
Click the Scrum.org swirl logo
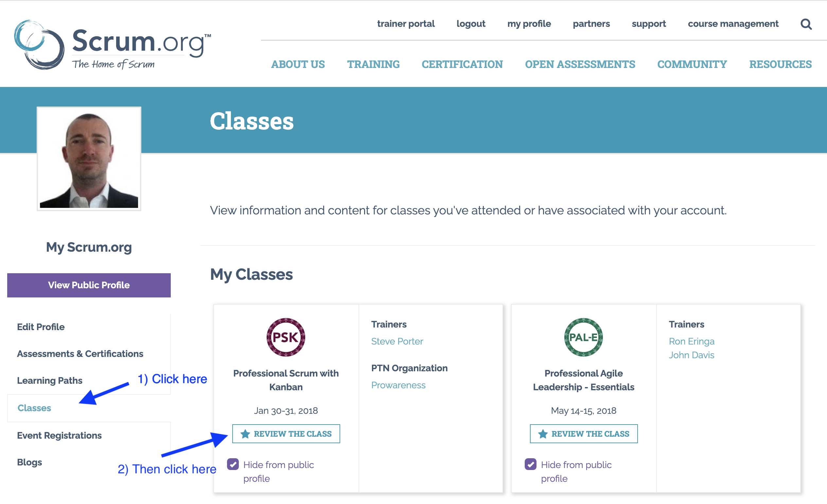(x=39, y=44)
